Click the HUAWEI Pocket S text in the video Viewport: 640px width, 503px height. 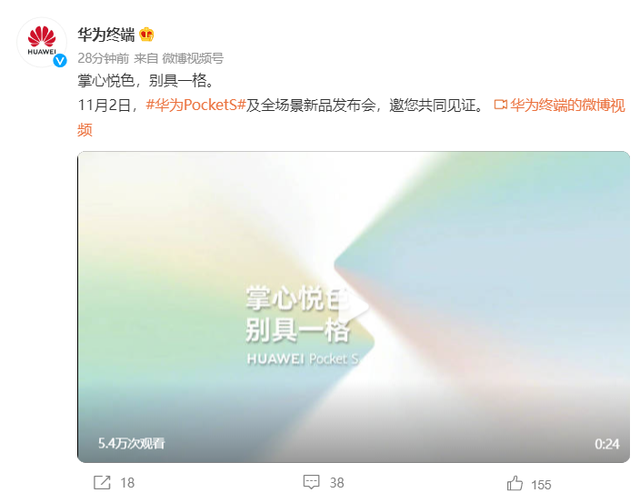[303, 359]
